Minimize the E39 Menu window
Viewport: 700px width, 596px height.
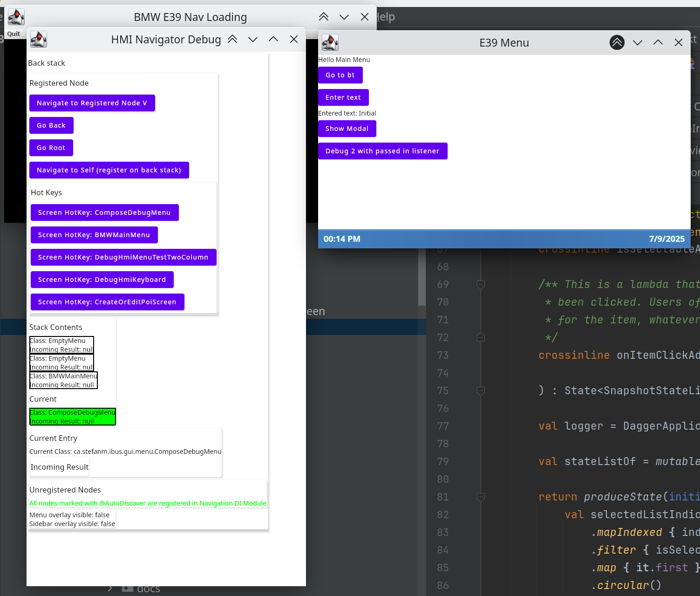coord(637,43)
